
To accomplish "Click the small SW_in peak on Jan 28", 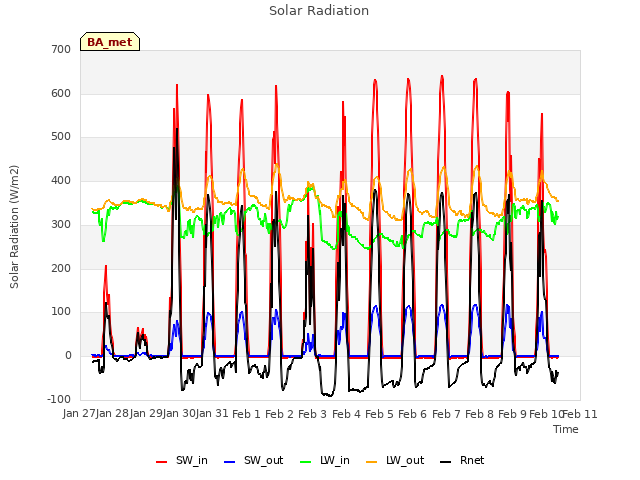I will (140, 329).
